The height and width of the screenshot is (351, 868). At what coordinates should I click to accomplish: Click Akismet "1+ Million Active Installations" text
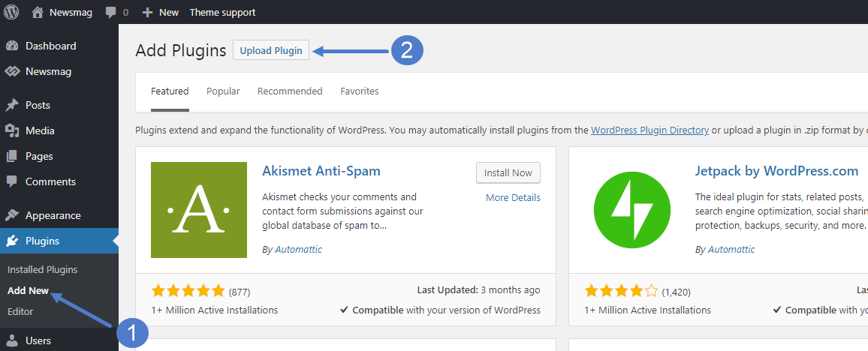click(215, 310)
